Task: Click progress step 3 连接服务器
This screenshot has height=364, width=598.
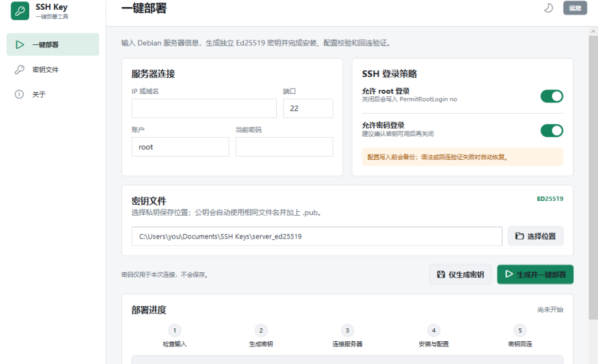Action: pos(348,336)
